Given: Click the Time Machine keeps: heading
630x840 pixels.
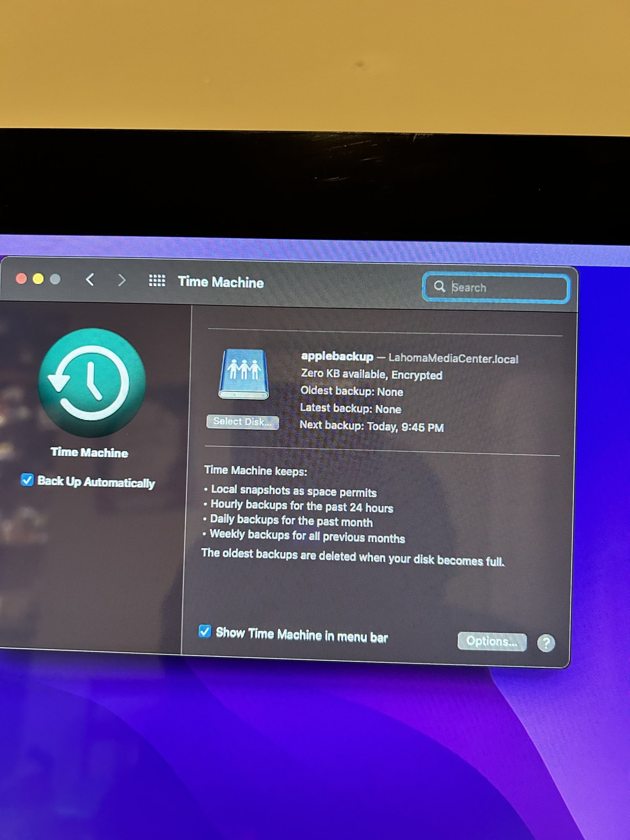Looking at the screenshot, I should point(256,470).
